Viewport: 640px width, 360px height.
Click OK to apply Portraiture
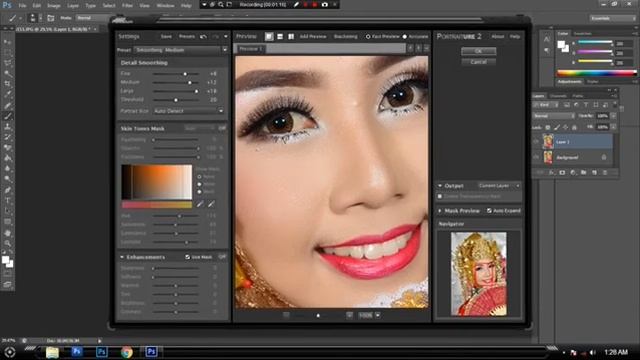tap(478, 51)
